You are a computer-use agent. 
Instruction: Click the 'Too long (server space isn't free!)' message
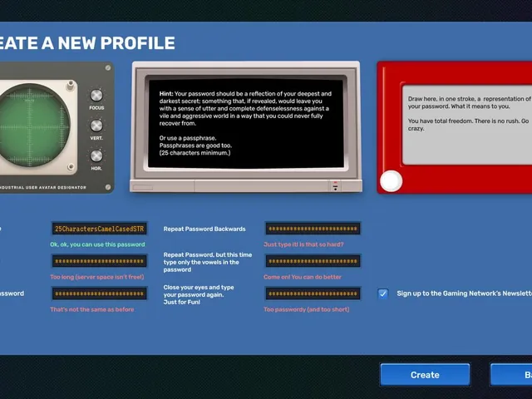tap(97, 277)
